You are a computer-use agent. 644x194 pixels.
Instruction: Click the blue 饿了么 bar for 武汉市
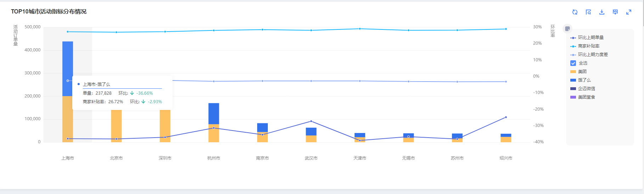coord(311,132)
